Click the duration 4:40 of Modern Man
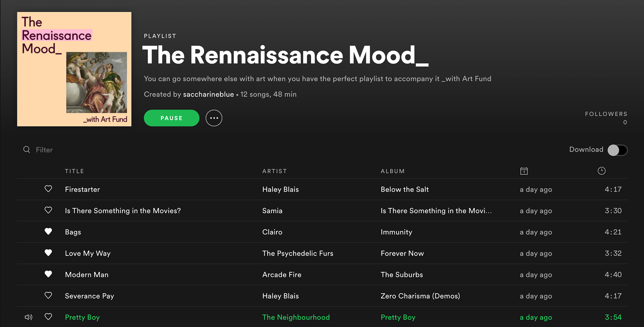Image resolution: width=644 pixels, height=327 pixels. [613, 275]
